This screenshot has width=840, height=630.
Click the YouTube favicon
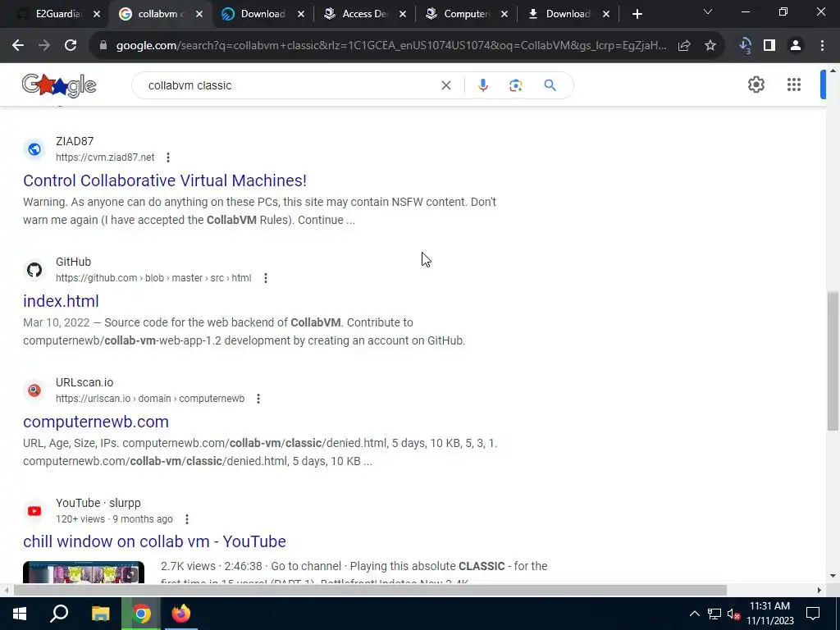(x=34, y=511)
